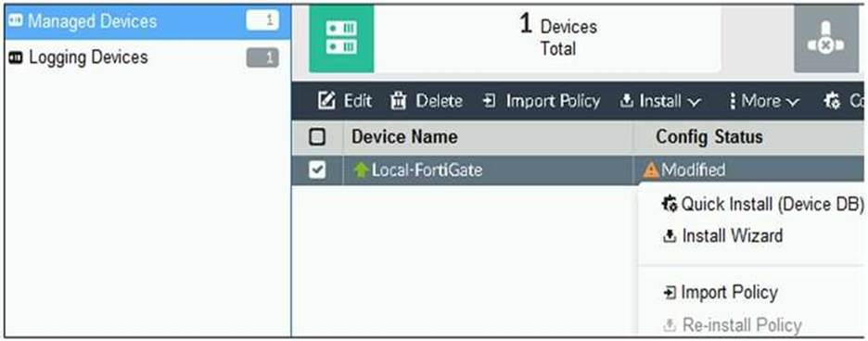Choose Install Wizard from the menu
Screen dimensions: 868x341
723,236
